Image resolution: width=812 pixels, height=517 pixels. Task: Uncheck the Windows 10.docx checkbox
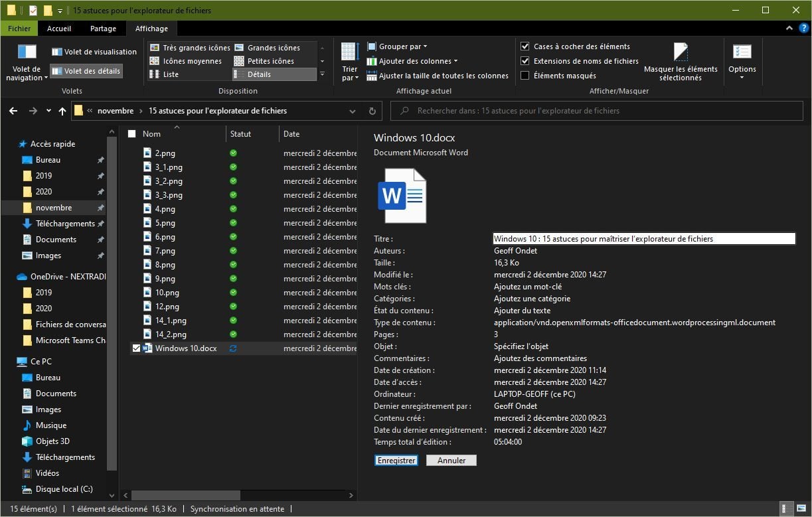137,348
